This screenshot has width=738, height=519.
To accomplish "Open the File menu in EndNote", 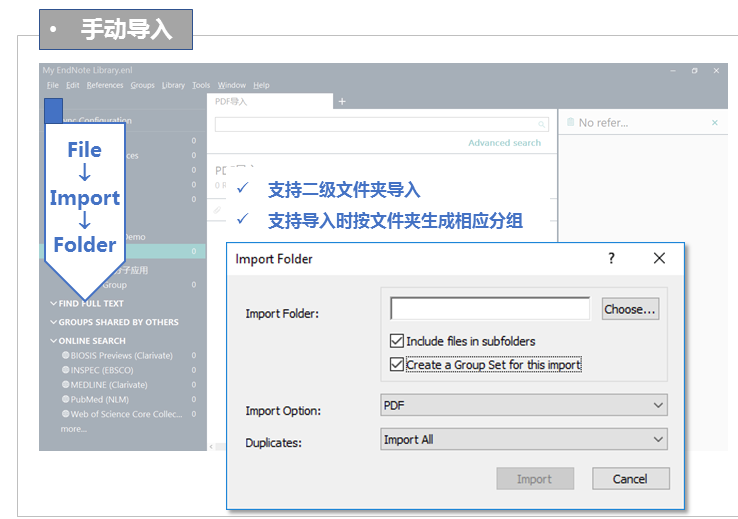I will coord(52,85).
